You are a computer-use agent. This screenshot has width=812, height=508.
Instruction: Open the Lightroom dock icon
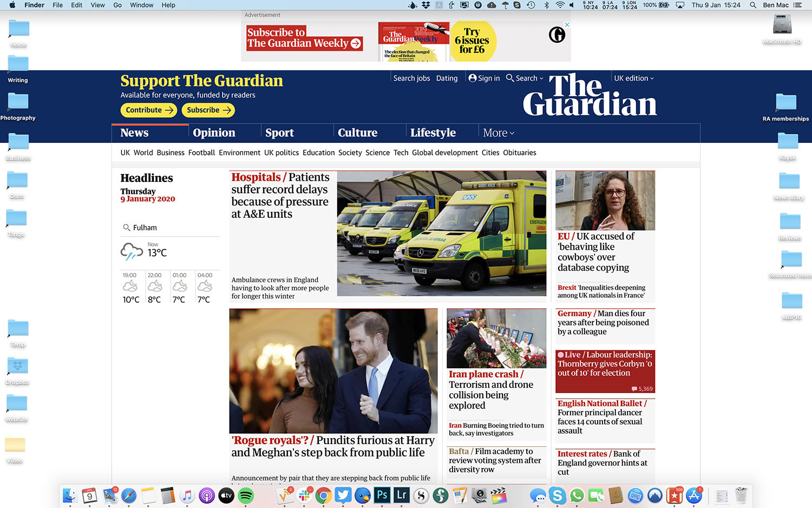click(x=402, y=495)
